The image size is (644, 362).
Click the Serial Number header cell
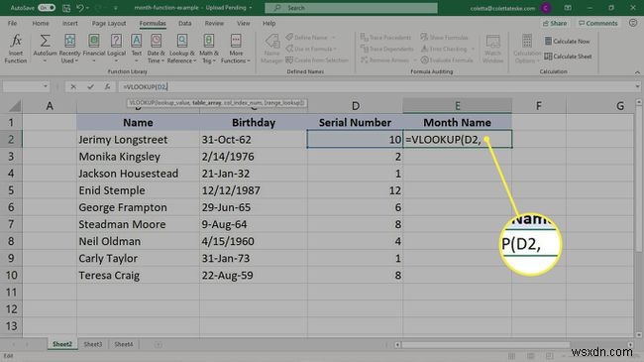pyautogui.click(x=355, y=123)
